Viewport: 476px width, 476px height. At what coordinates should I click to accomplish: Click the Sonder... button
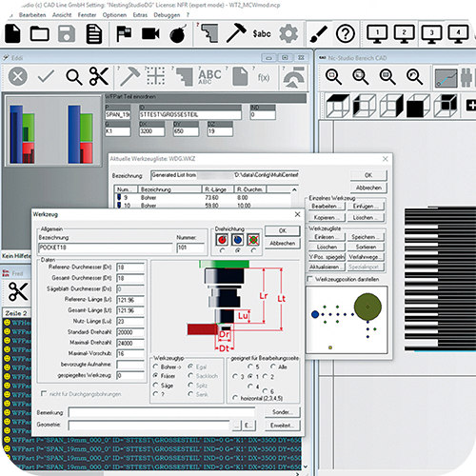(x=282, y=412)
